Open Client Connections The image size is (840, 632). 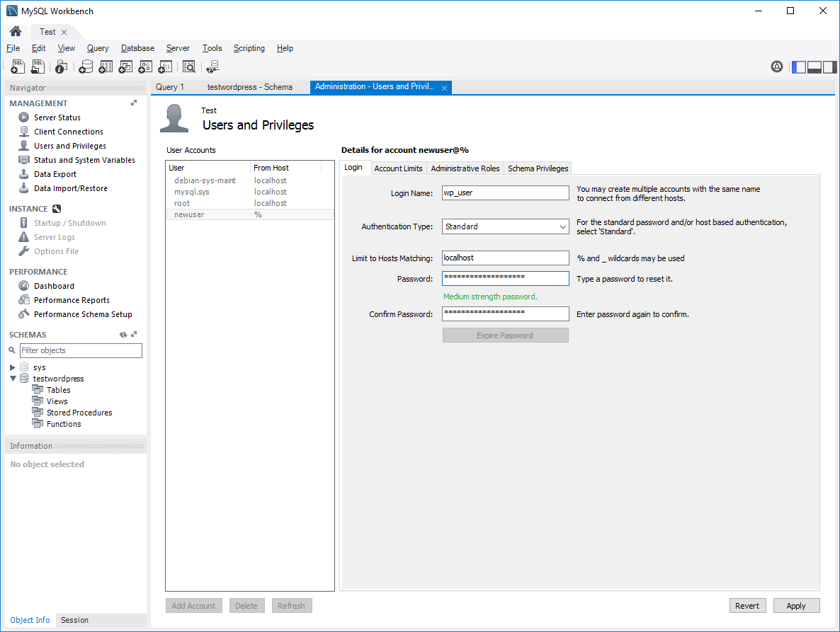point(69,132)
